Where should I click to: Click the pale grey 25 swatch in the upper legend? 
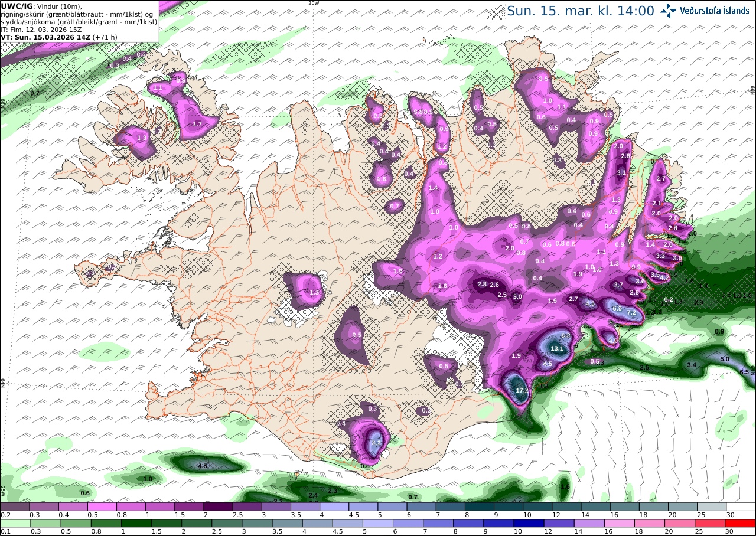[x=712, y=506]
